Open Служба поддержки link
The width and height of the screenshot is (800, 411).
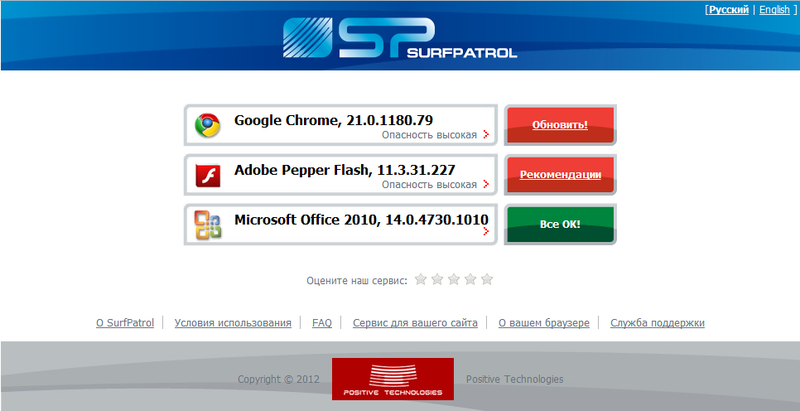coord(658,323)
